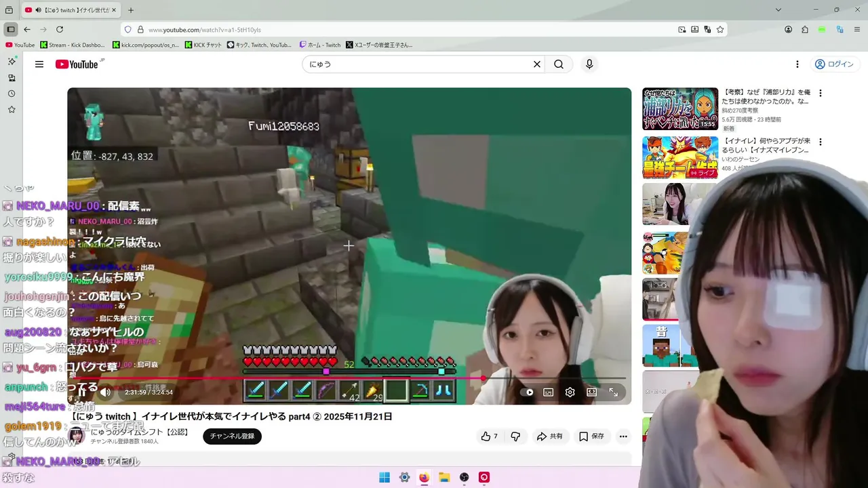The width and height of the screenshot is (868, 488).
Task: Open OBS Studio from the taskbar
Action: coord(464,477)
